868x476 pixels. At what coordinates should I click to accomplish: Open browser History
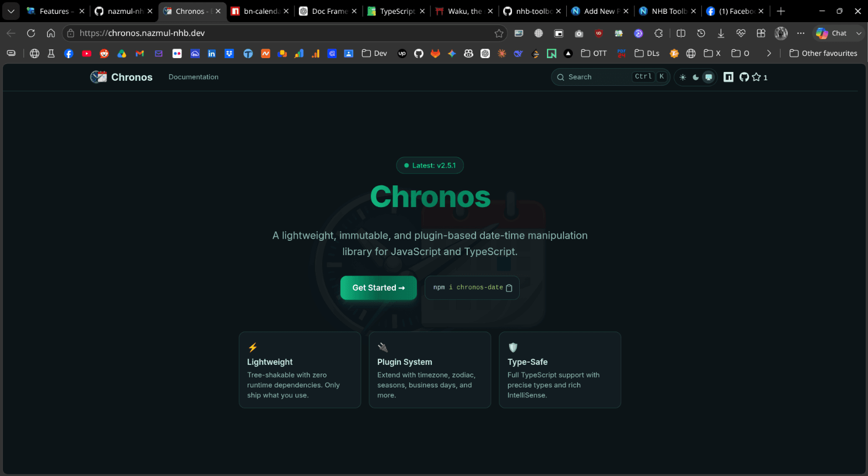[701, 33]
